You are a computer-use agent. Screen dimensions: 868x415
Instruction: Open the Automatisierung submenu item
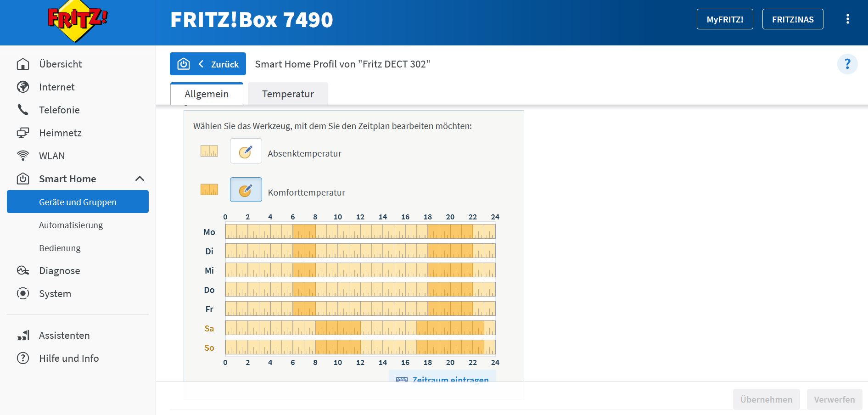(x=71, y=225)
